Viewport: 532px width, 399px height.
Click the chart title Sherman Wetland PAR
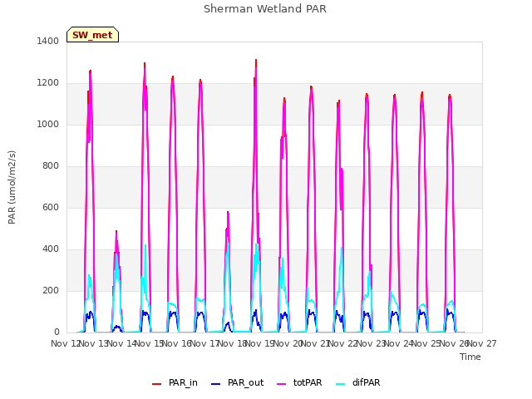[x=265, y=9]
